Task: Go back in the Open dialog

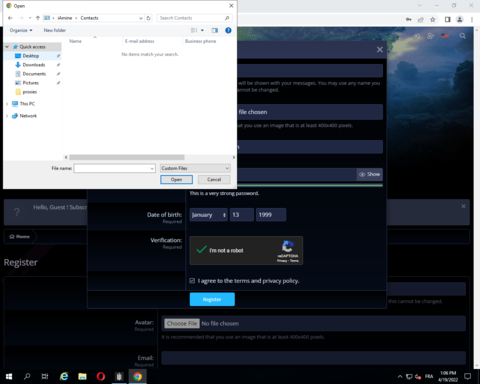Action: click(x=10, y=18)
